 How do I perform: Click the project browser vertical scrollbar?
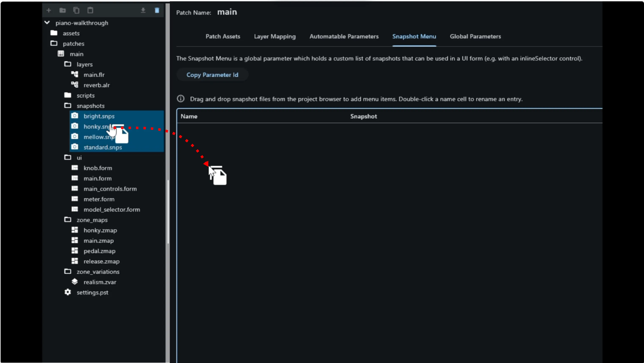(168, 212)
